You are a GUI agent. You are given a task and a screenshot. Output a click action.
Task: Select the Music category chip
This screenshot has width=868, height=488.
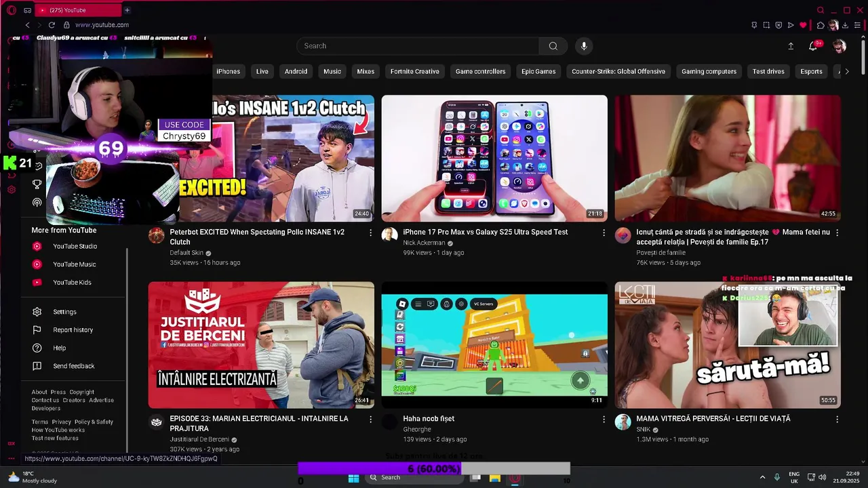click(332, 71)
